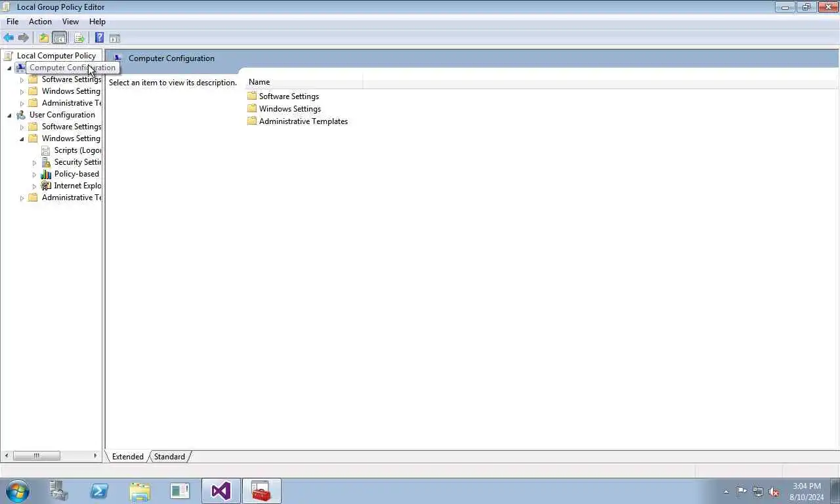Open the Action menu
This screenshot has height=504, width=840.
click(x=40, y=22)
